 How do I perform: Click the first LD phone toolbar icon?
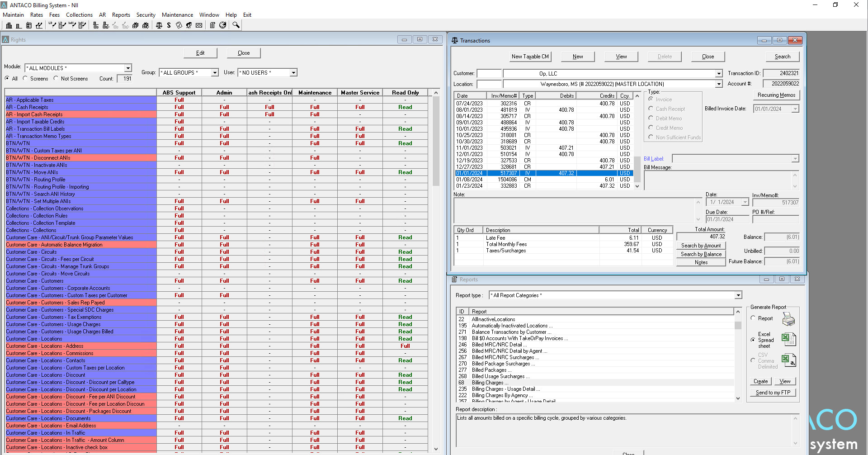point(52,25)
